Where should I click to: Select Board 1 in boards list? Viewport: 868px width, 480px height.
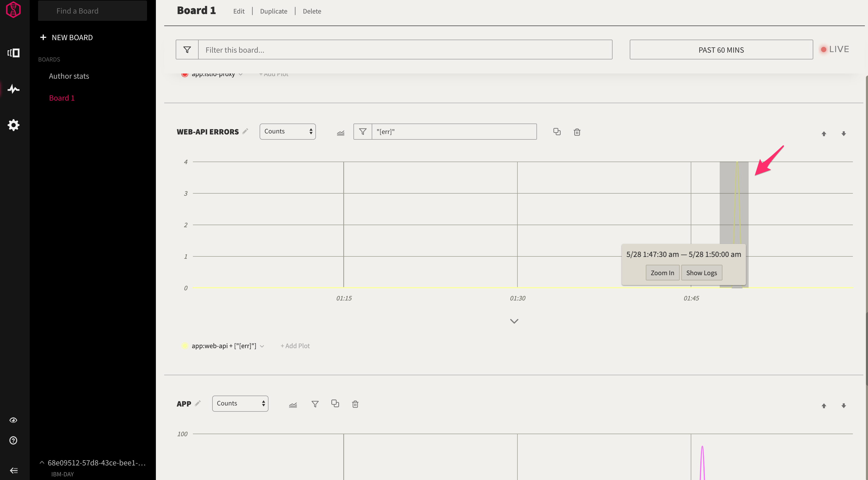62,98
